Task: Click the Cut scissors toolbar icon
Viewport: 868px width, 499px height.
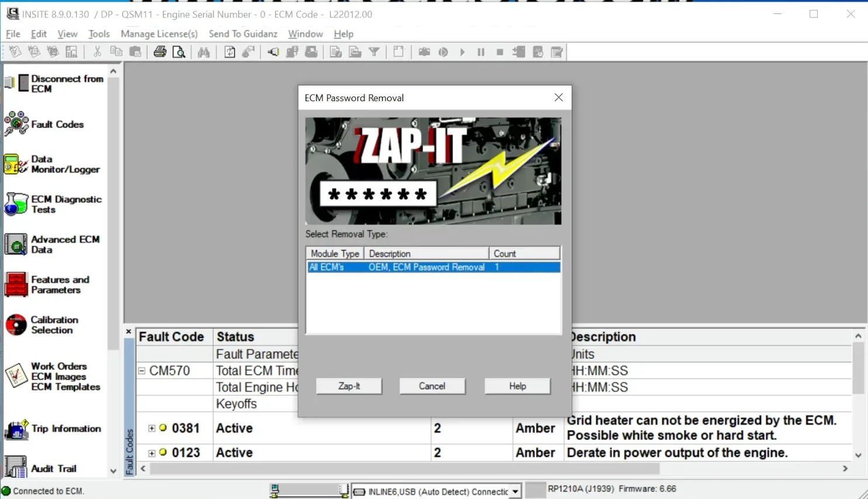Action: (x=97, y=52)
